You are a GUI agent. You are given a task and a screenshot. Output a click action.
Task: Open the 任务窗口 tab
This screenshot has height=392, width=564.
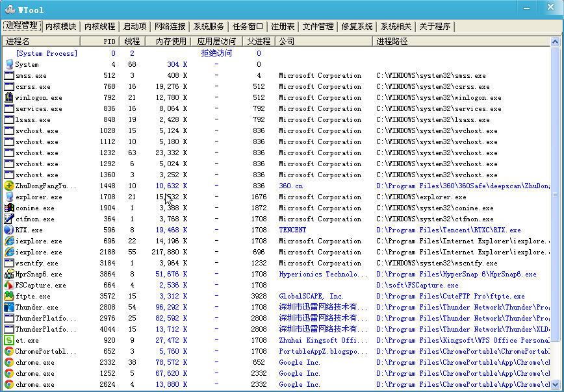click(x=248, y=27)
